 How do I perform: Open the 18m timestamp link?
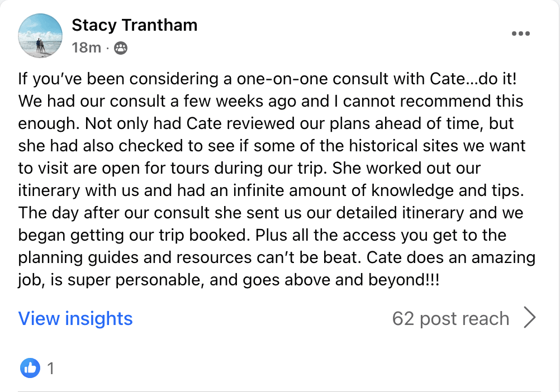[86, 48]
